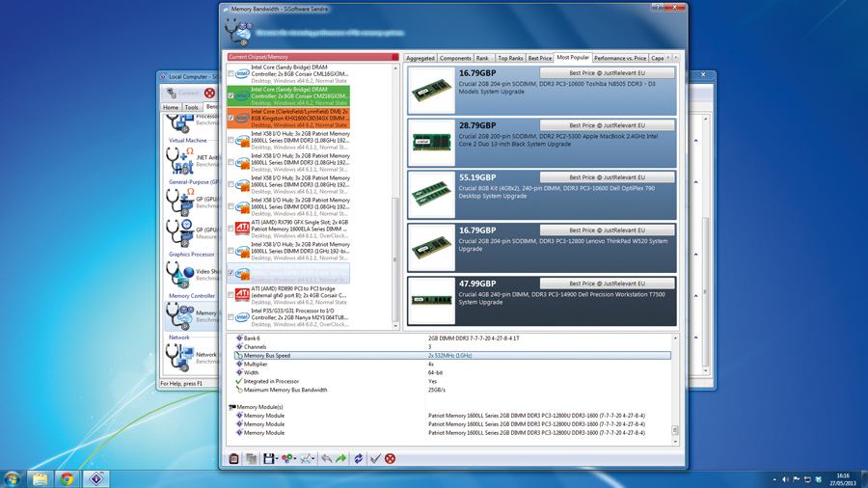Click the ATI logo on the RX790 row

coord(242,229)
